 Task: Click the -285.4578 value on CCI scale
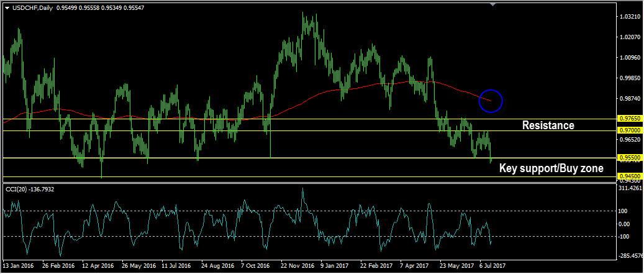pos(630,255)
